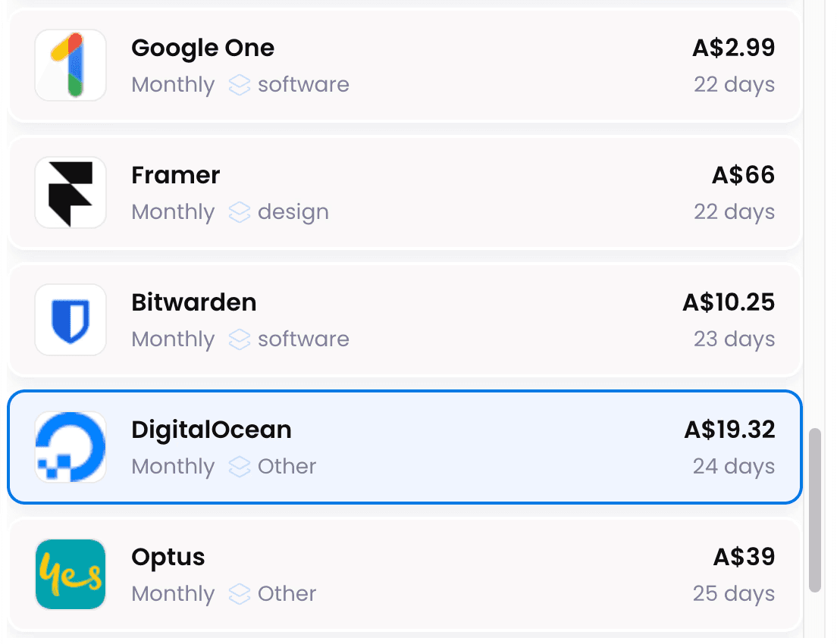Click the A$10.25 Bitwarden price
Viewport: 837px width, 644px height.
pos(729,302)
